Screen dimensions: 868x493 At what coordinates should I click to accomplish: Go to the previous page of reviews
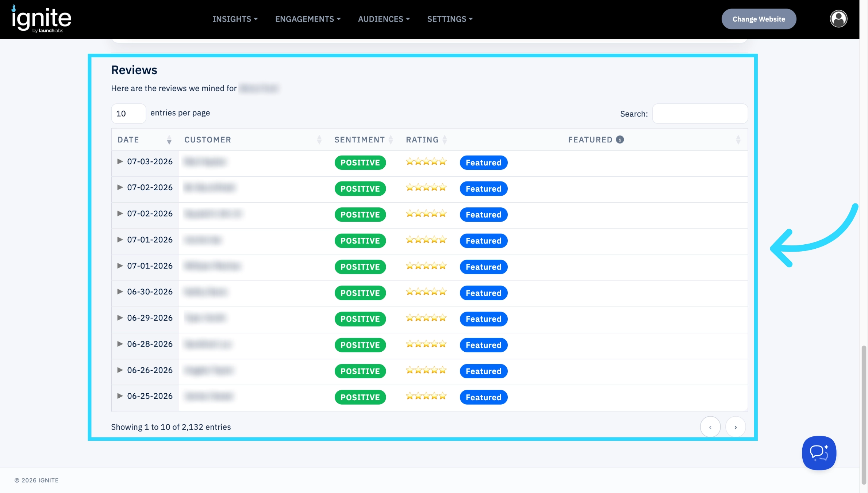pos(710,427)
